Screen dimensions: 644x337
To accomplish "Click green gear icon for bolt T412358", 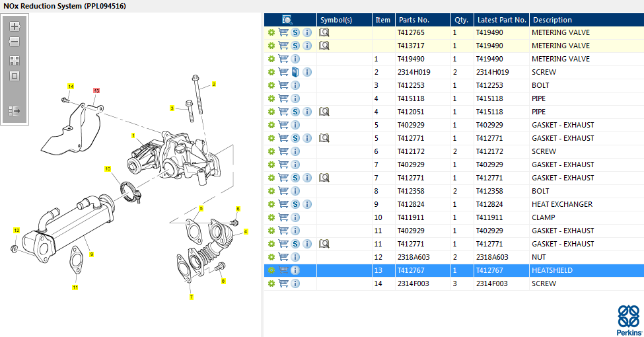I will [271, 191].
